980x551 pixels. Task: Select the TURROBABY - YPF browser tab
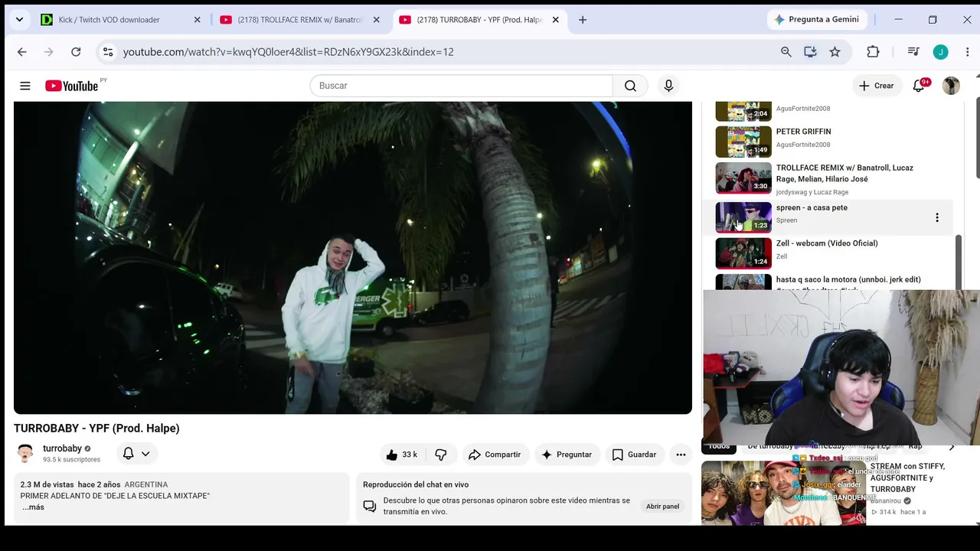479,20
